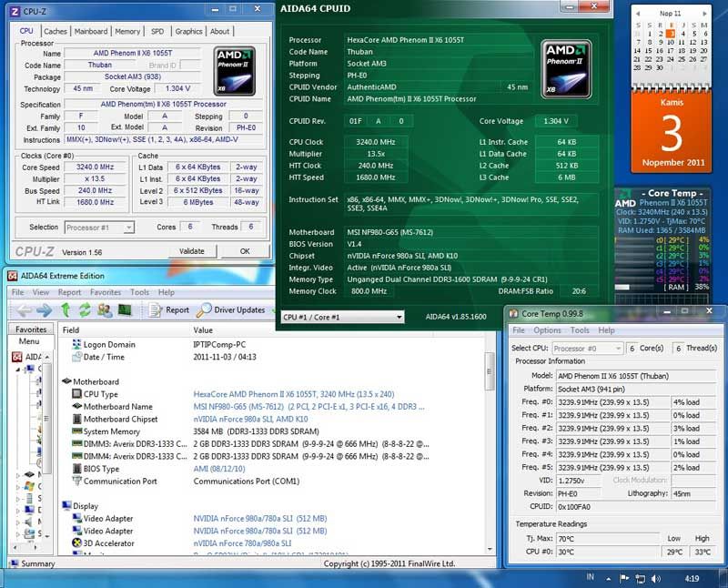Select the Motherboard group header row
The width and height of the screenshot is (728, 588).
point(90,381)
